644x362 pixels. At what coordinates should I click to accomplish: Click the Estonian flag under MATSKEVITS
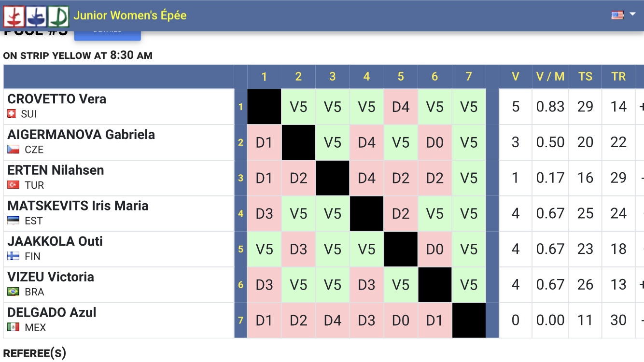[x=14, y=221]
